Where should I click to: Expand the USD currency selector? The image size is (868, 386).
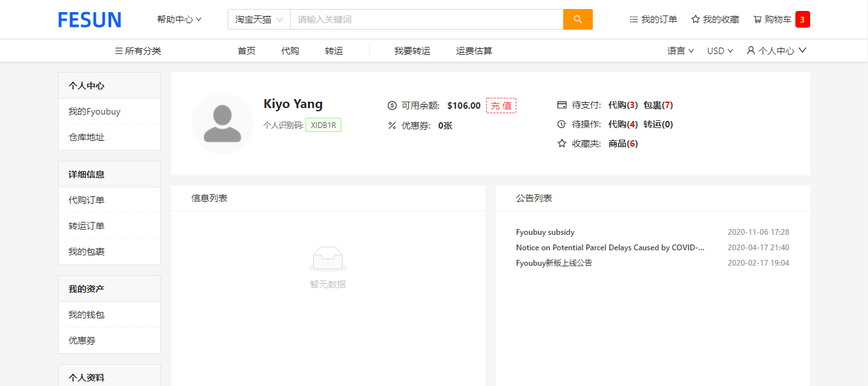[x=719, y=51]
